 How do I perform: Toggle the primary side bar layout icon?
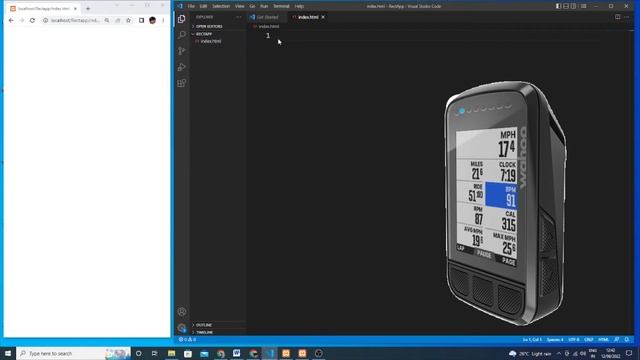[x=558, y=6]
